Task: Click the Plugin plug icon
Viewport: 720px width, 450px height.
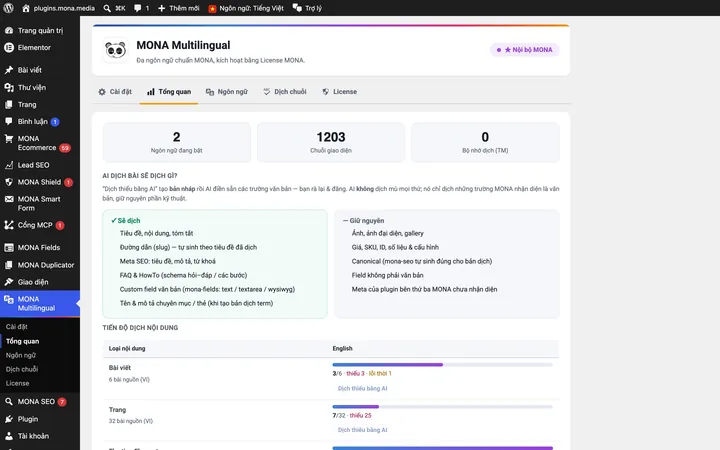Action: click(9, 419)
